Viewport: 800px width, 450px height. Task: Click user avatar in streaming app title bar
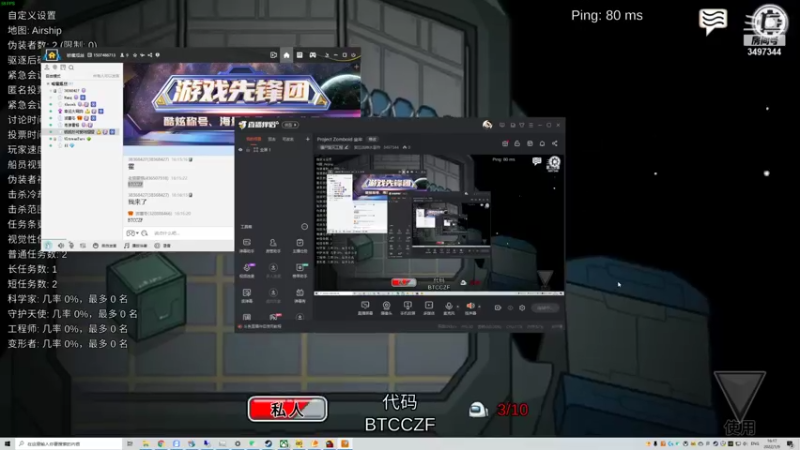pos(487,124)
